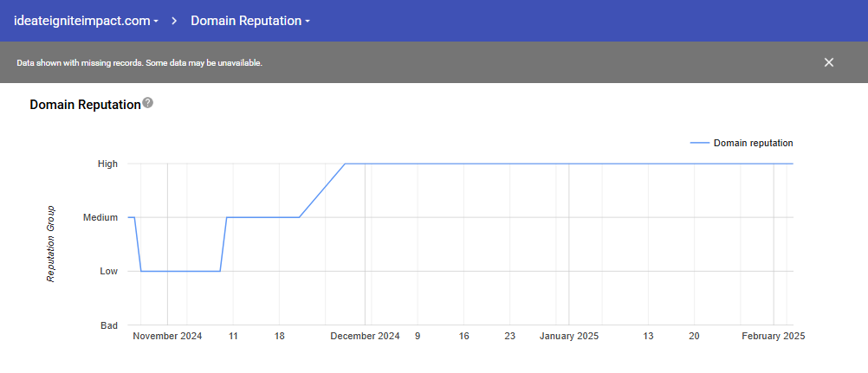Click the Domain Reputation section heading
The height and width of the screenshot is (373, 868).
pyautogui.click(x=85, y=105)
